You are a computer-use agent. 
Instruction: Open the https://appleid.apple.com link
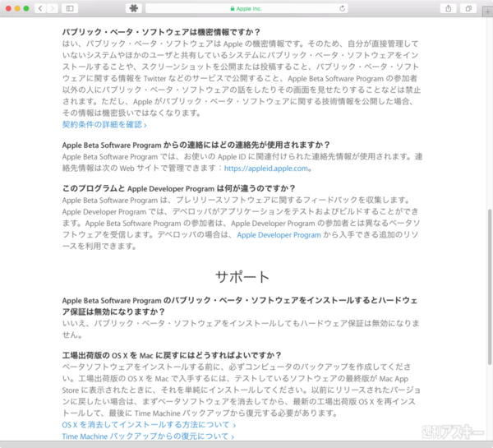click(x=266, y=169)
